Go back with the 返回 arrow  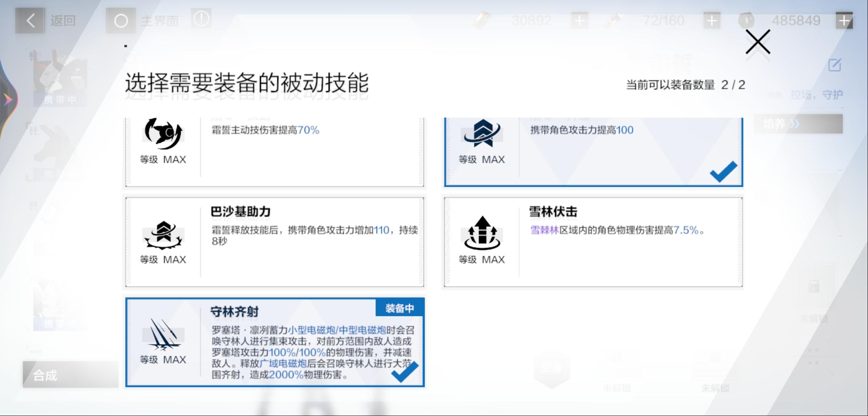tap(30, 20)
